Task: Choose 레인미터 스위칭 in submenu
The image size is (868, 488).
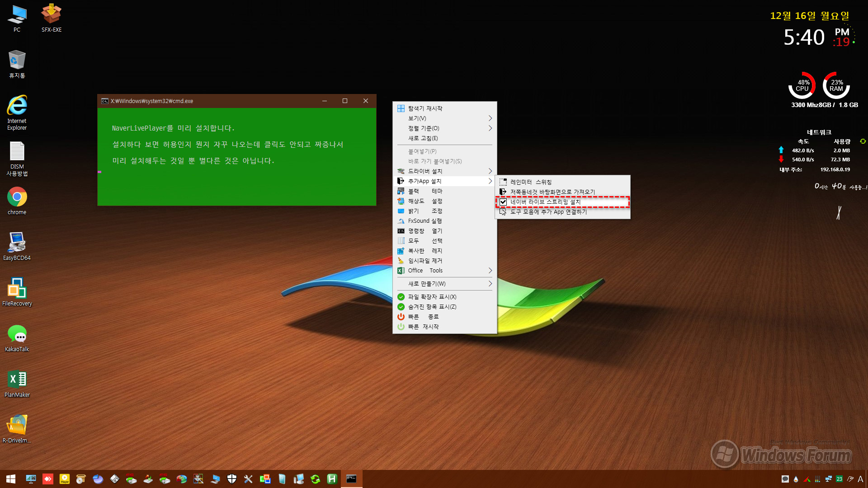Action: [562, 182]
